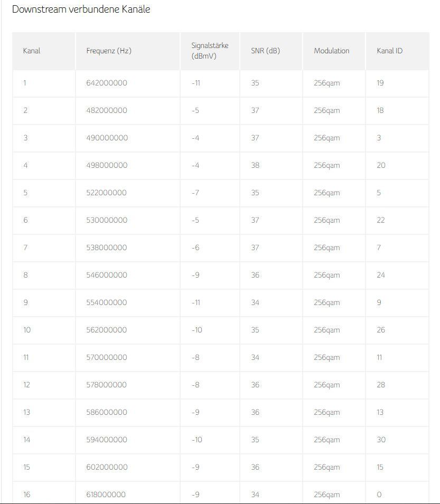Click the 'Kanal' column header
The height and width of the screenshot is (504, 440).
point(32,51)
